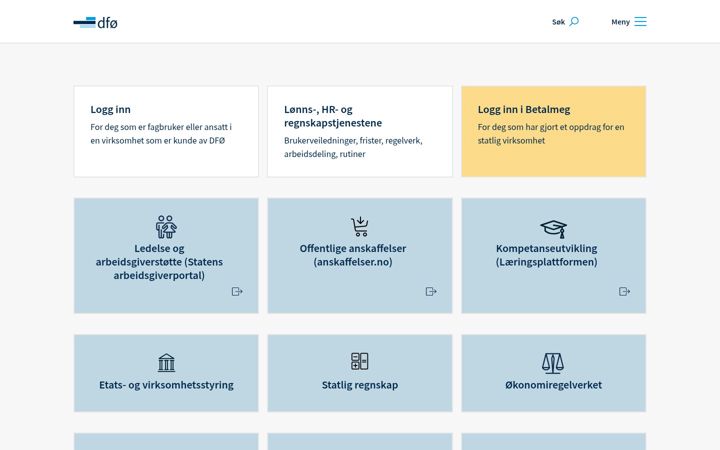Click the calculator icon for Statlig regnskap
Screen dimensions: 720x450
click(360, 361)
